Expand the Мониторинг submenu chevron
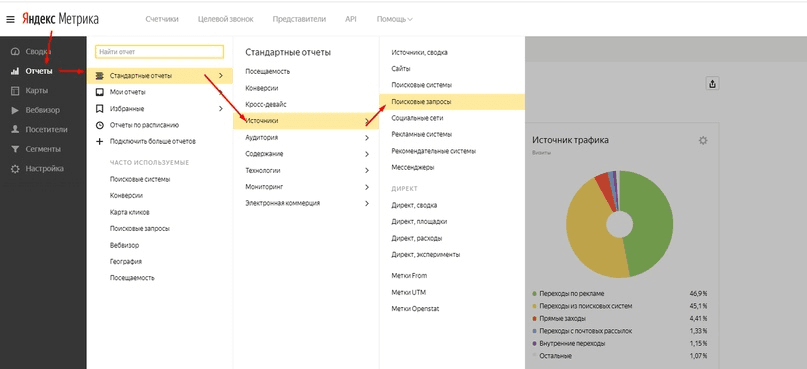 pos(367,187)
